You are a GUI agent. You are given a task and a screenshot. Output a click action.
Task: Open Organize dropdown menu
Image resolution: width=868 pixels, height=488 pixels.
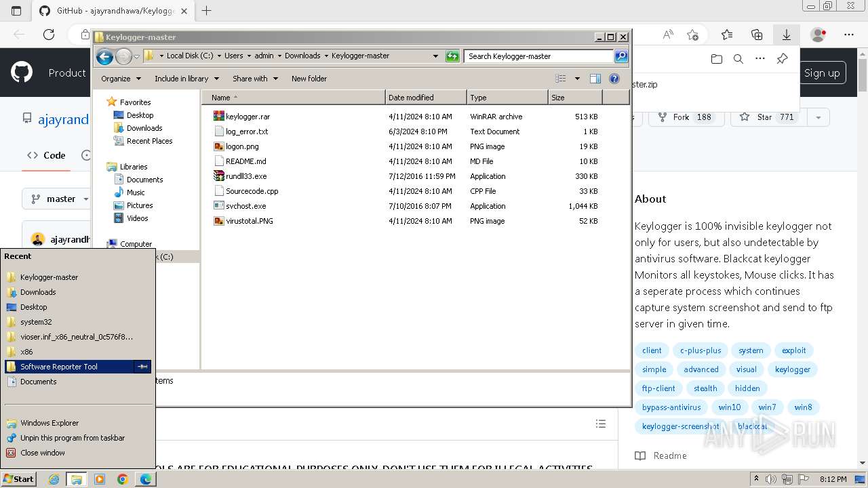(121, 79)
